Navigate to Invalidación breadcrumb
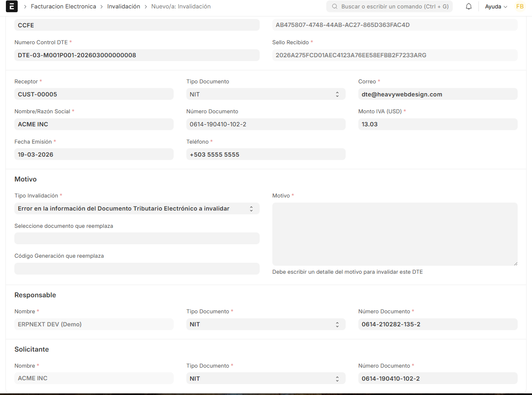The image size is (532, 395). [x=124, y=7]
